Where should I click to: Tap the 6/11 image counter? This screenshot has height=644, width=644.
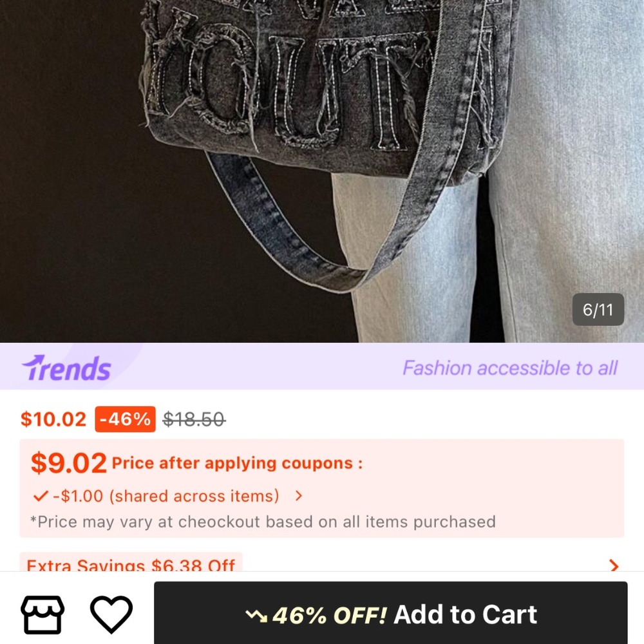point(598,310)
